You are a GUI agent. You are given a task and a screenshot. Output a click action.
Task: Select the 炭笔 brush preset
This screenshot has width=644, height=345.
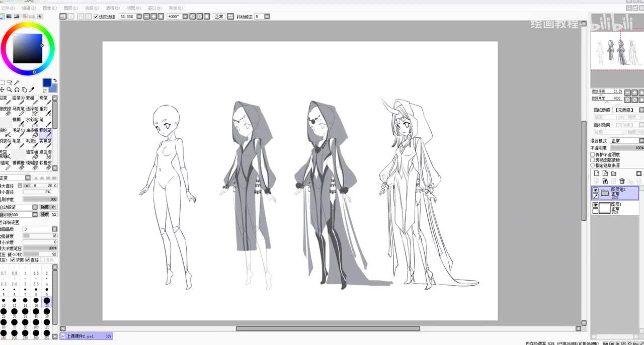45,101
